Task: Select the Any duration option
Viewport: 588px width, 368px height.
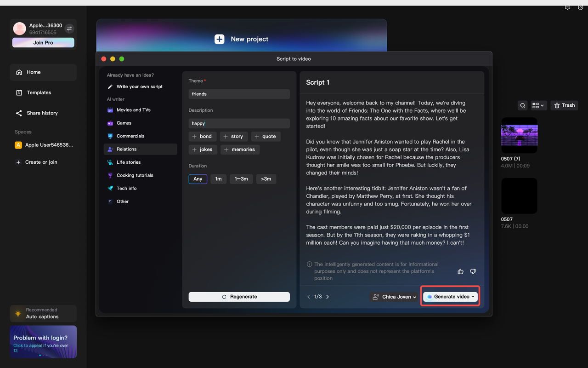Action: coord(198,179)
